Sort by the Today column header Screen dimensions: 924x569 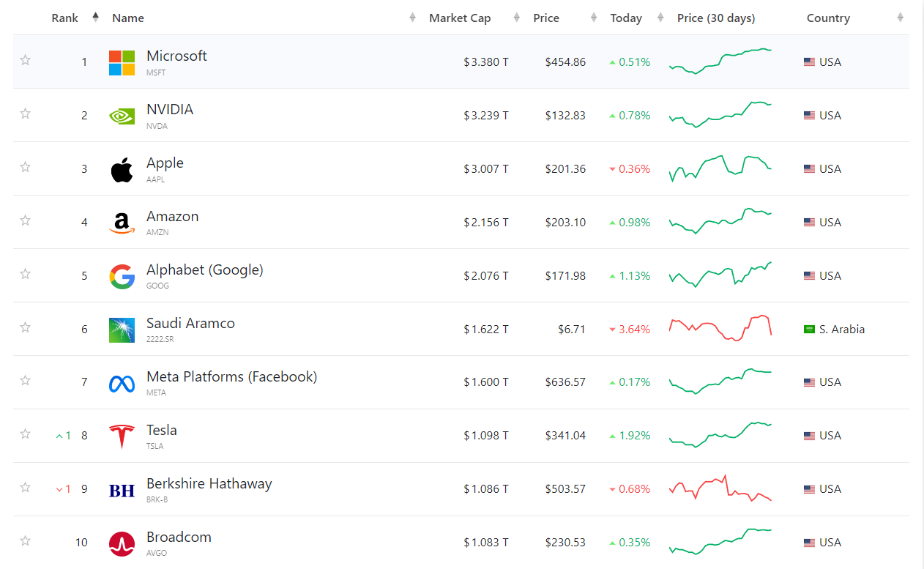626,18
